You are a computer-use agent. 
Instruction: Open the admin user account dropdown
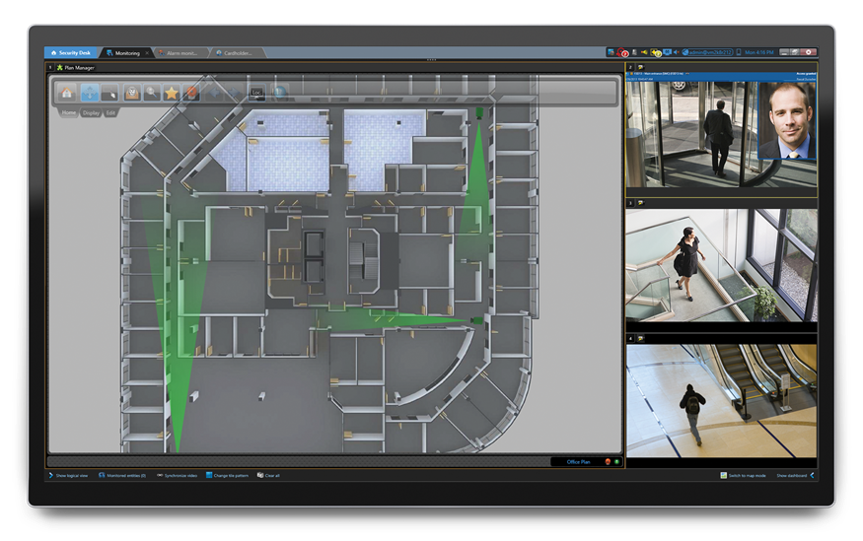[708, 52]
